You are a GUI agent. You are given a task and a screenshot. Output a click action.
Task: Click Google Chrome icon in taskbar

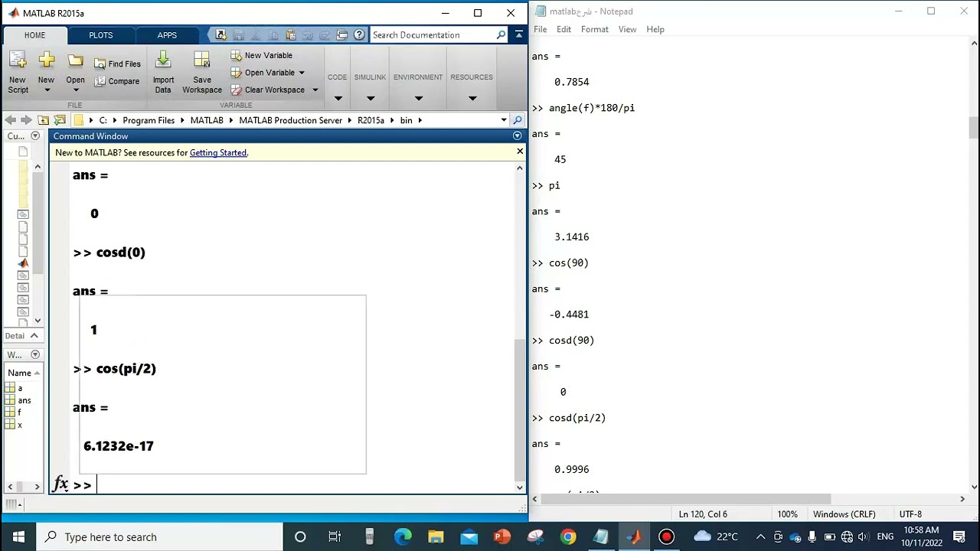567,536
